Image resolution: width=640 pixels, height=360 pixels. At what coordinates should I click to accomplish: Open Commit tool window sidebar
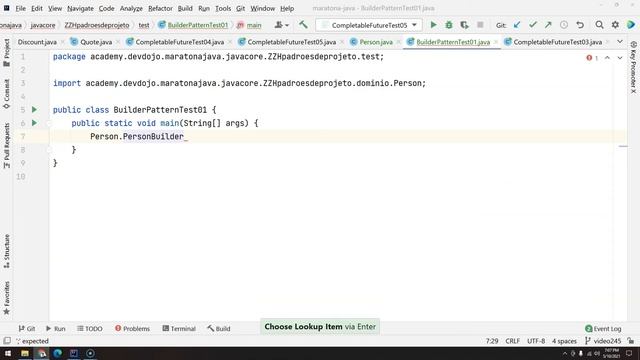coord(7,94)
